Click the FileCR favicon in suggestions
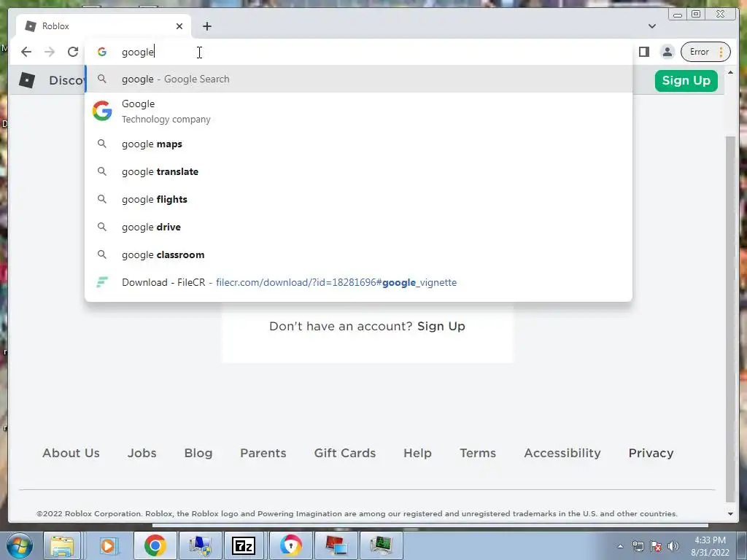The height and width of the screenshot is (560, 747). (x=102, y=282)
